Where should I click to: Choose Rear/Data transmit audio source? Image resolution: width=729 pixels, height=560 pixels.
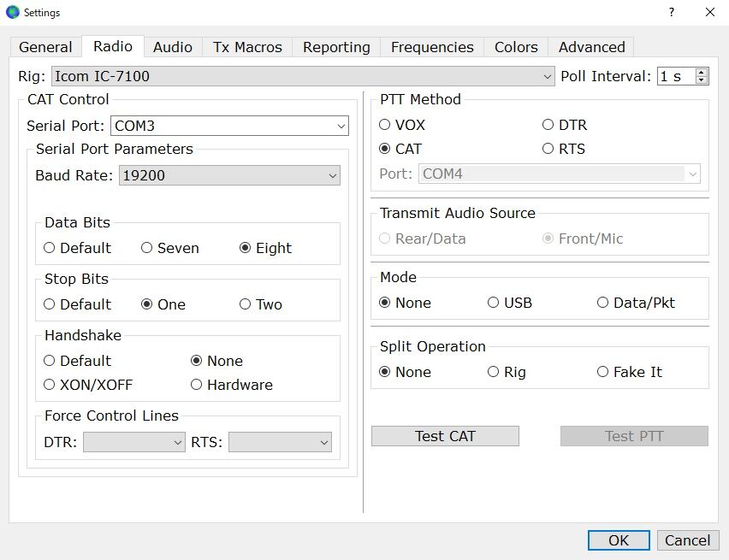click(x=422, y=239)
